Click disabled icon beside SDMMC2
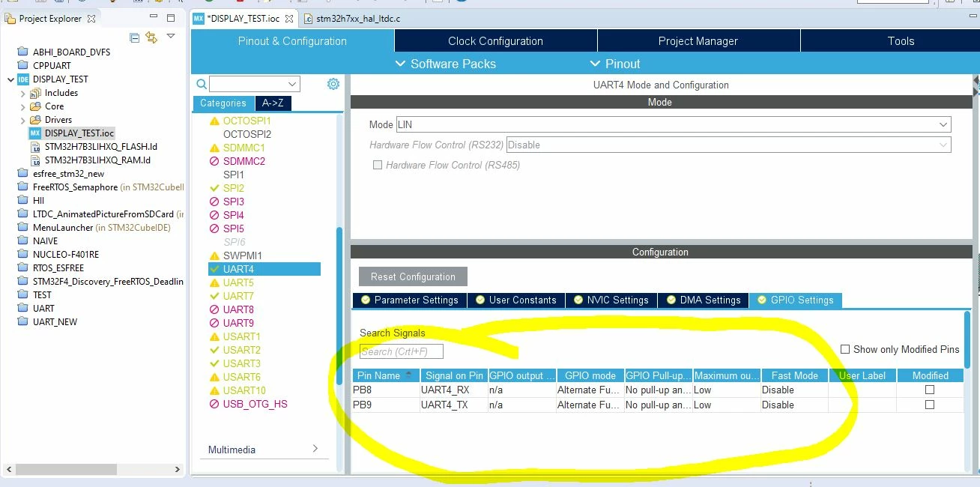This screenshot has height=487, width=980. (x=214, y=161)
